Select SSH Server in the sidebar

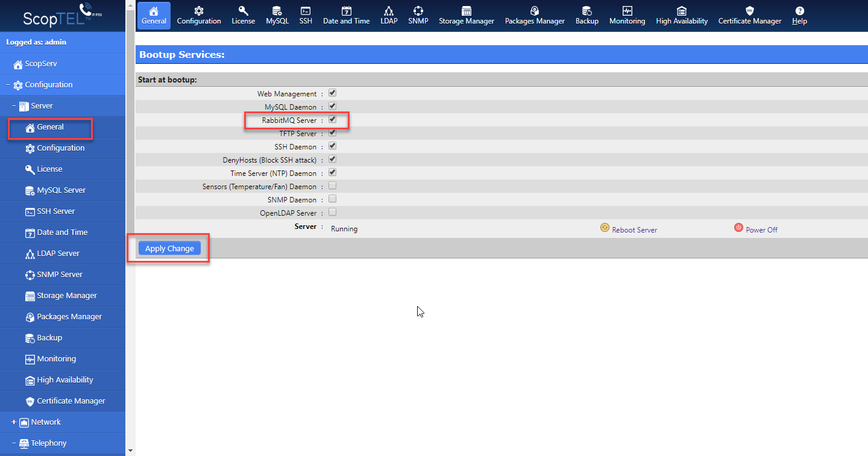pyautogui.click(x=63, y=211)
